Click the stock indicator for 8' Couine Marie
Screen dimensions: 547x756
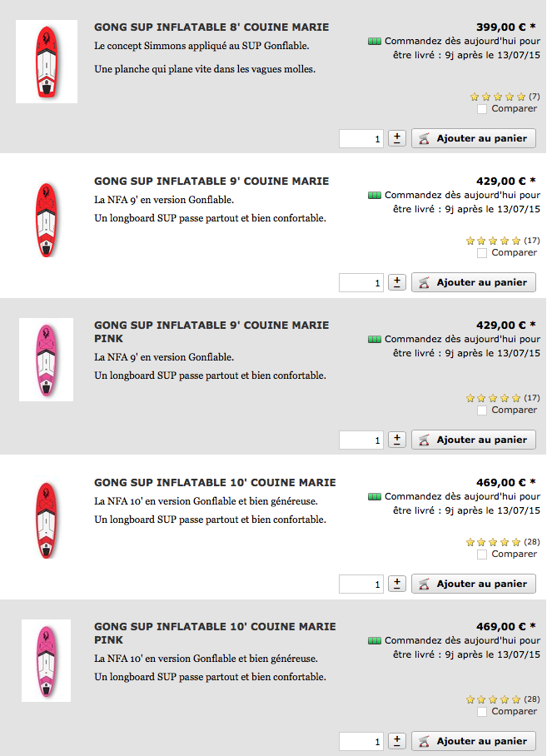tap(375, 42)
